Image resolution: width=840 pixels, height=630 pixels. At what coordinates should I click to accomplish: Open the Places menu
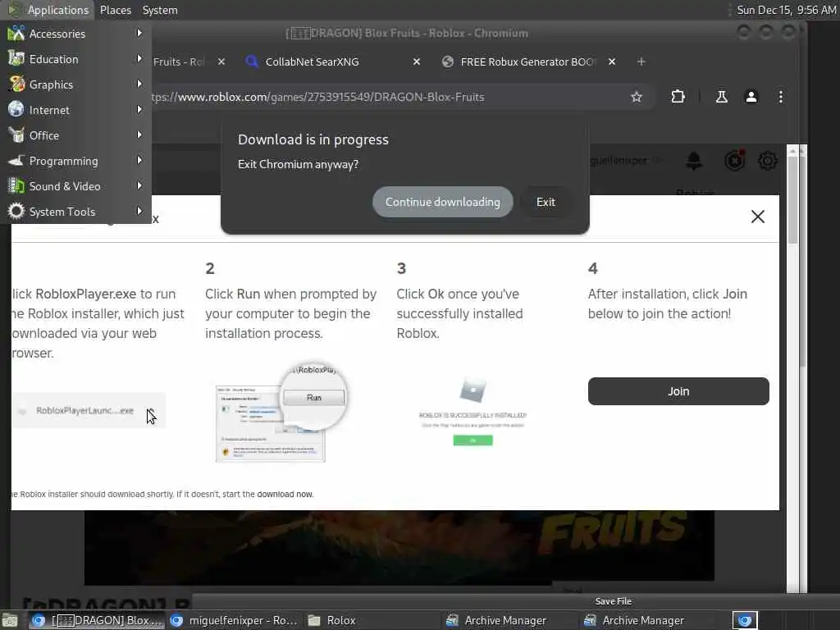115,10
